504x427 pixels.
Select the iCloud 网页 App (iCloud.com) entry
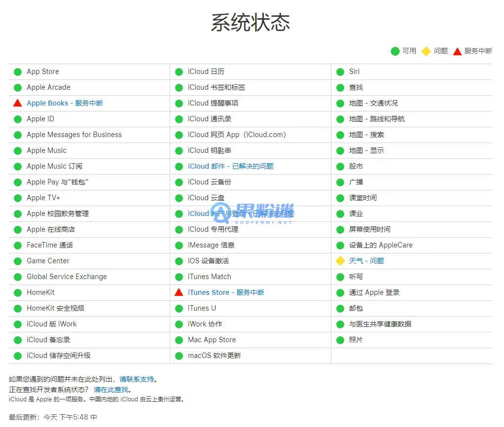point(237,135)
